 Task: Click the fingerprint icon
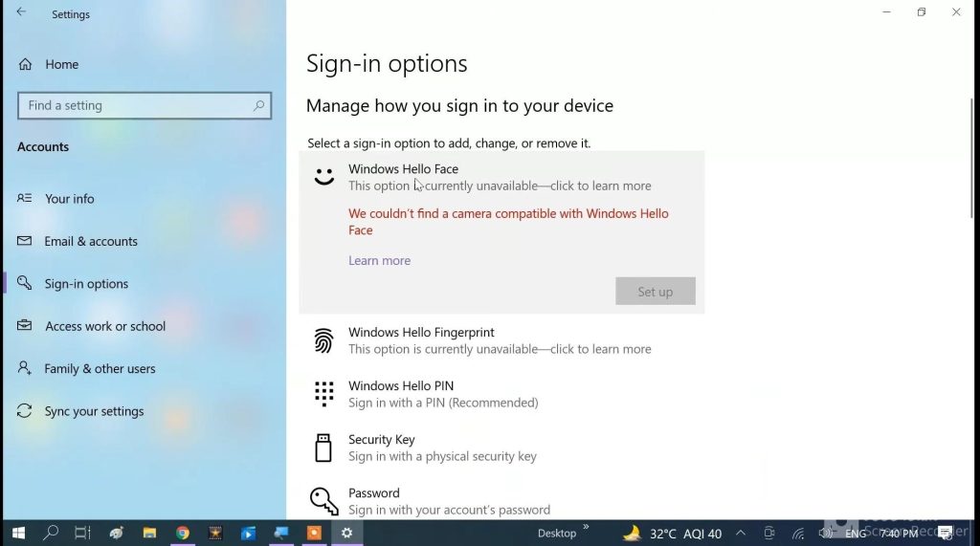323,340
